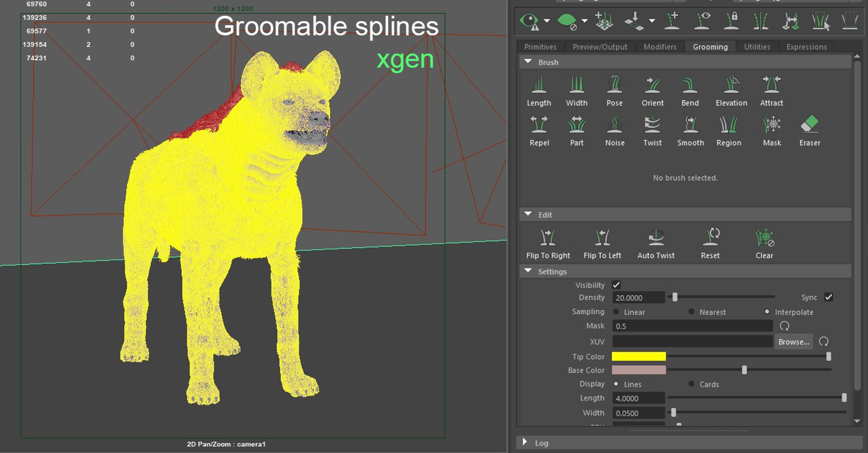Select the Width grooming brush

click(x=576, y=91)
